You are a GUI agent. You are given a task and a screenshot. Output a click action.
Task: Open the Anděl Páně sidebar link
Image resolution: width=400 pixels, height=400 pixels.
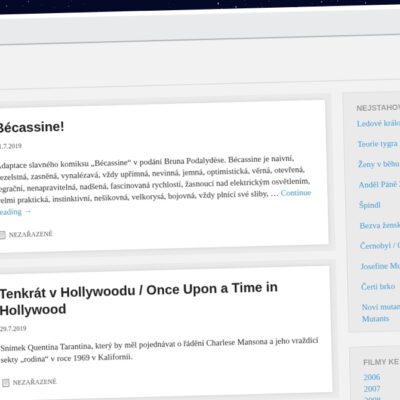coord(379,185)
